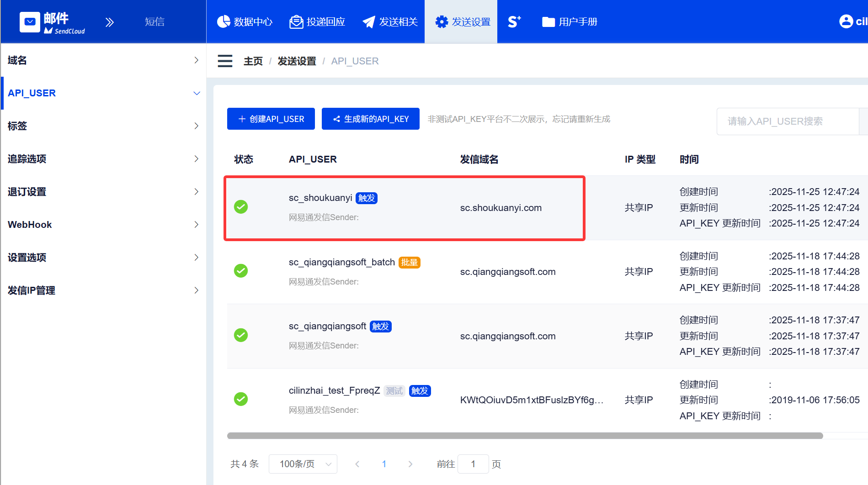
Task: Click green status icon for sc_qiangqiangsoft_batch
Action: pos(241,271)
